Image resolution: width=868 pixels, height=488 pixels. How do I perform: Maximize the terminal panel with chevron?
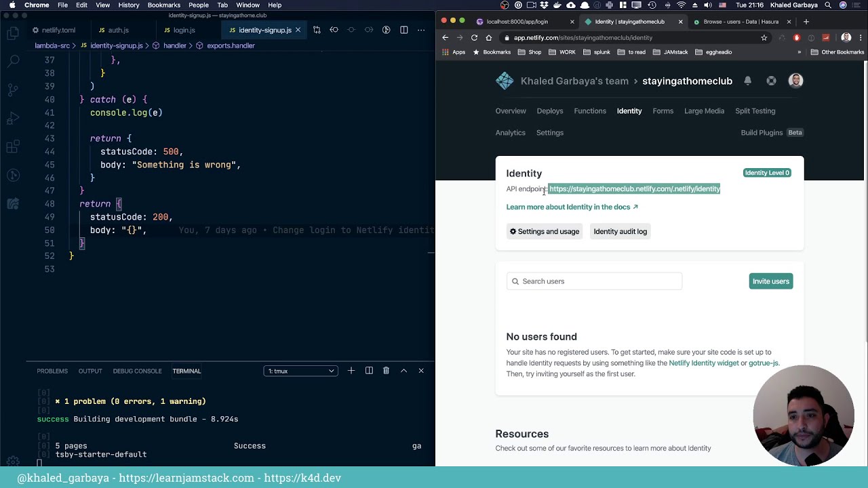tap(403, 371)
